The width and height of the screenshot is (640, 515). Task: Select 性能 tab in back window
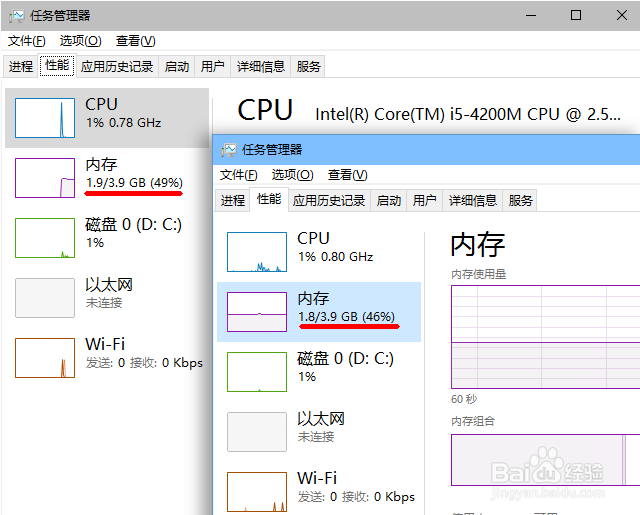57,65
